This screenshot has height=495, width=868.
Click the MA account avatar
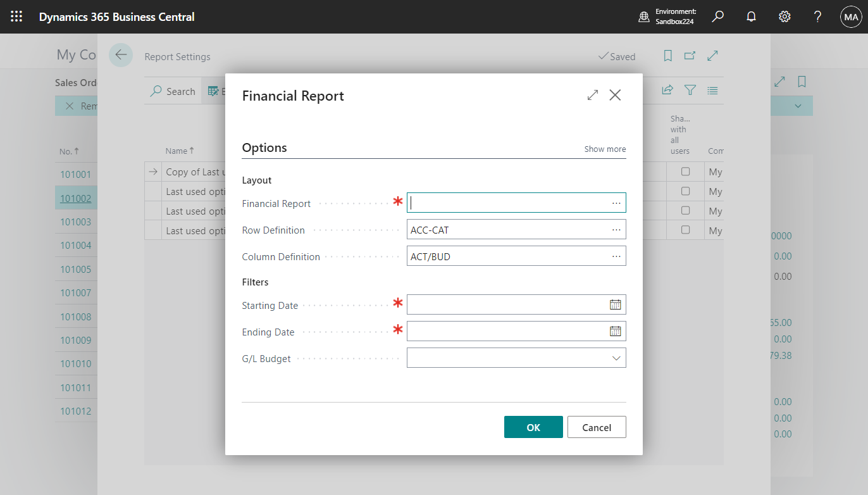pyautogui.click(x=851, y=16)
